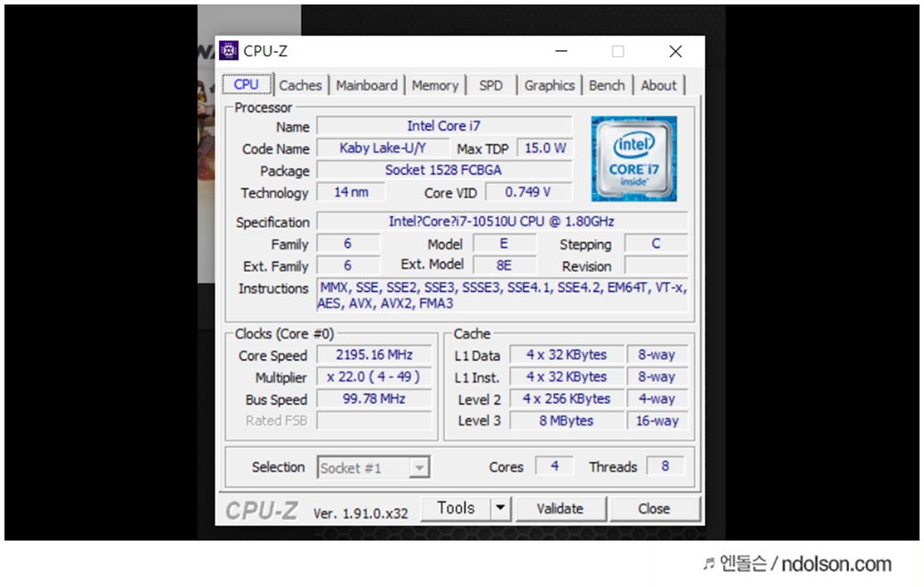Open the Mainboard tab
Viewport: 924px width, 587px height.
(366, 86)
